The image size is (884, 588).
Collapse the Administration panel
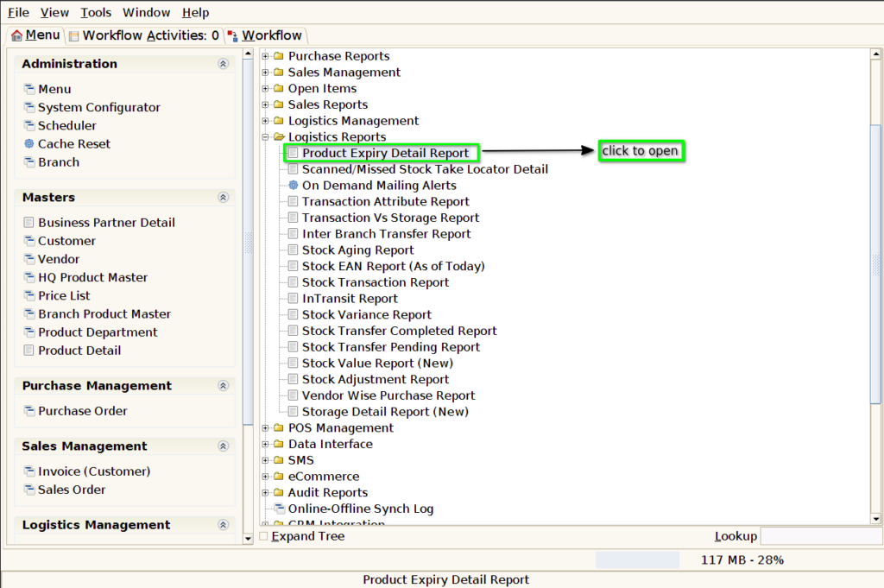point(224,64)
